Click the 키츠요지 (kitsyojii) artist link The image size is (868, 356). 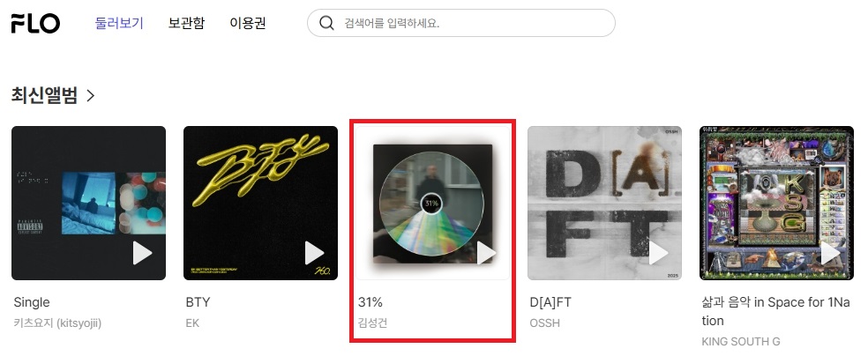click(57, 323)
